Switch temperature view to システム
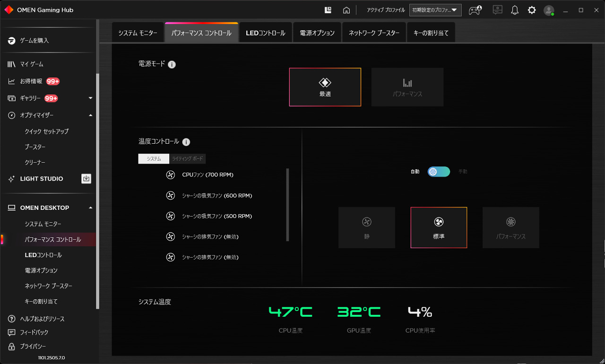The image size is (605, 364). (154, 159)
